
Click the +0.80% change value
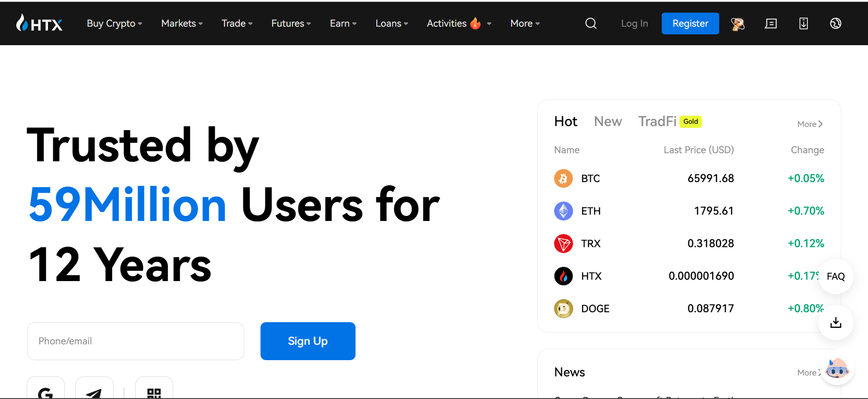click(806, 309)
